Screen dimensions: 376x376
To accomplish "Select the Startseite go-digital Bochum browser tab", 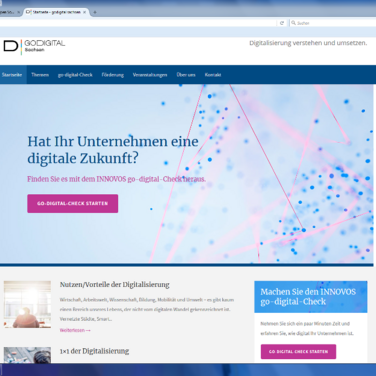I will click(56, 12).
